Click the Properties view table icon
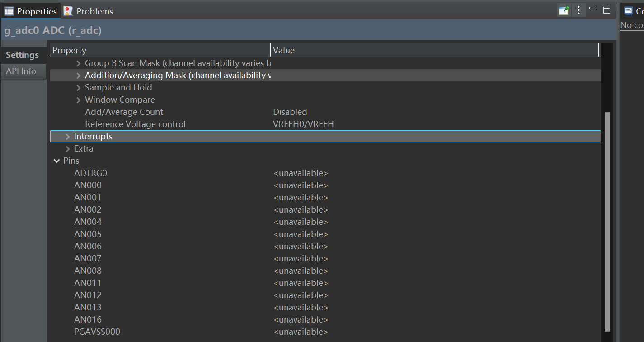 coord(9,11)
